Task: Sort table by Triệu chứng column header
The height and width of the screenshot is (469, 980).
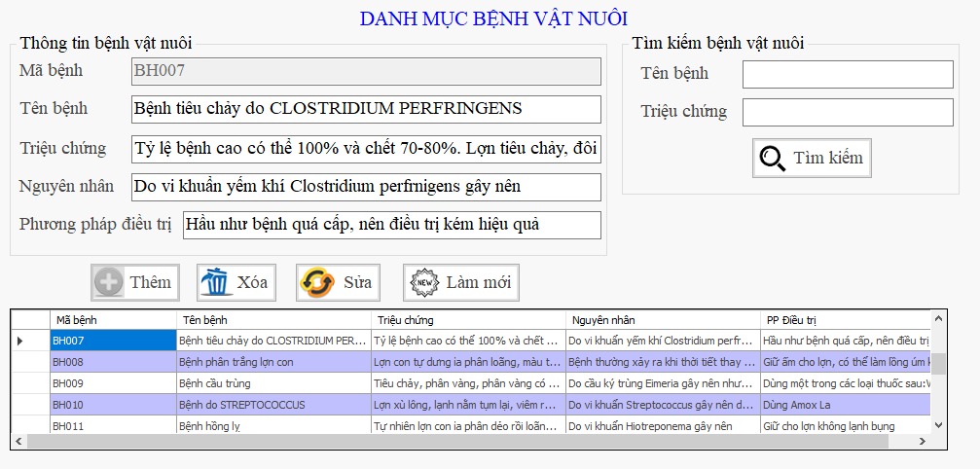Action: coord(469,320)
